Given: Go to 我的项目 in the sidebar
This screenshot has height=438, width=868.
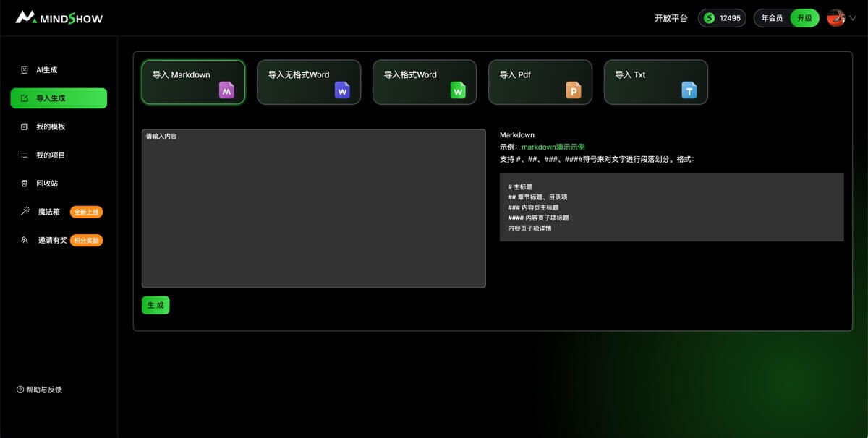Looking at the screenshot, I should [51, 155].
